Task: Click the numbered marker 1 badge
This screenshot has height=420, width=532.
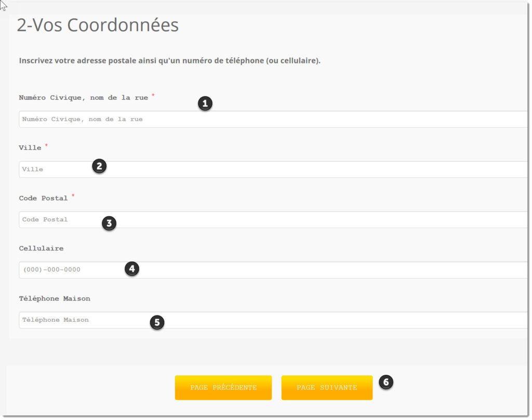Action: pos(205,103)
